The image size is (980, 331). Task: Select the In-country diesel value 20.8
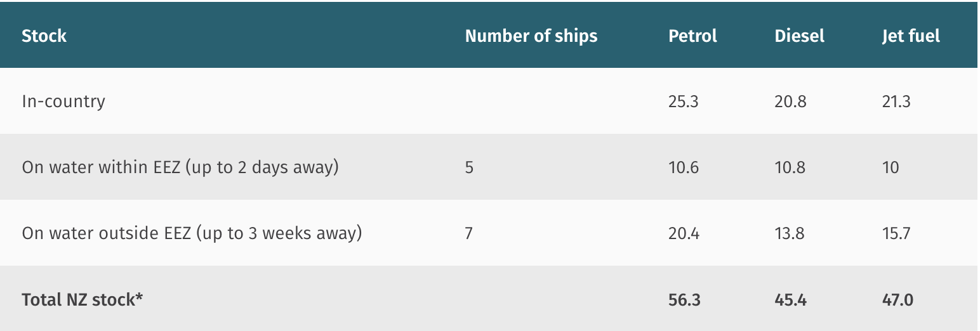tap(790, 101)
